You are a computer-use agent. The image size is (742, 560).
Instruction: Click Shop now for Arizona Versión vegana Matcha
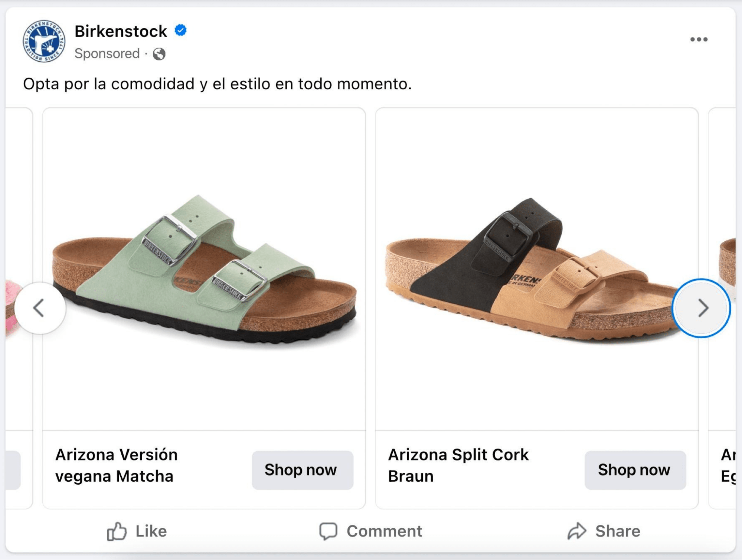click(x=303, y=469)
